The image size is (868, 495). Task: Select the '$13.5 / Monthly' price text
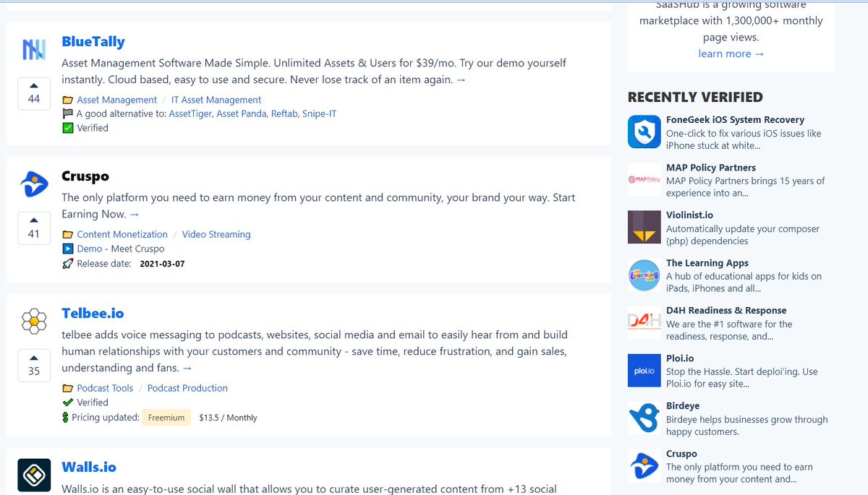(228, 418)
